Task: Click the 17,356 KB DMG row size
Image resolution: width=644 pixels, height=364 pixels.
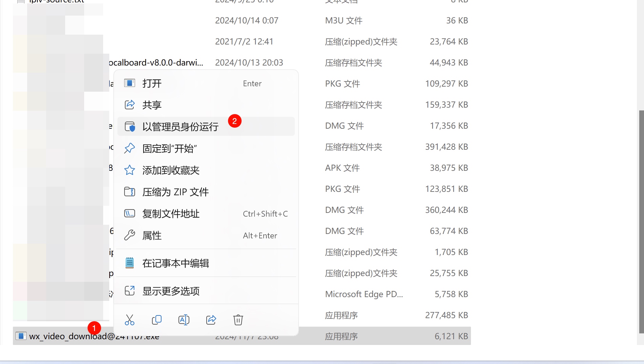Action: click(x=449, y=126)
